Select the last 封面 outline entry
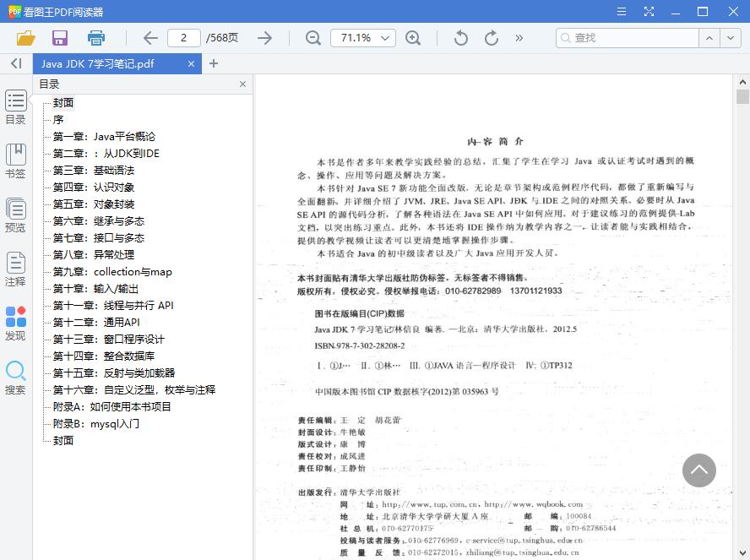Viewport: 750px width, 560px height. click(63, 440)
